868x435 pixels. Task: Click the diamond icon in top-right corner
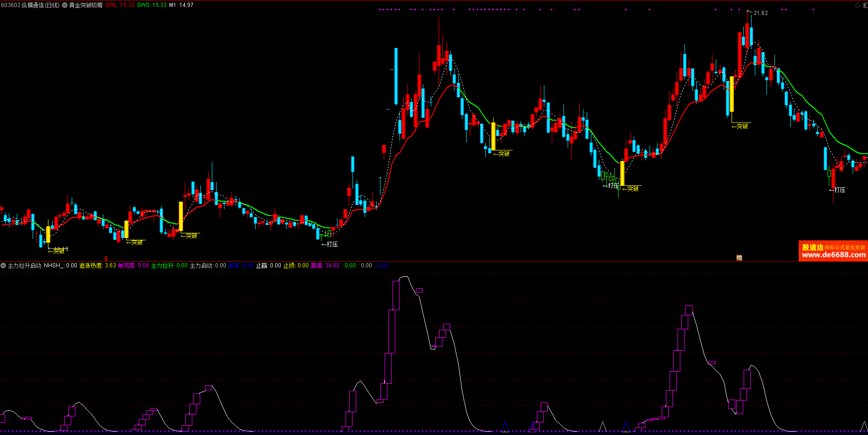(x=857, y=5)
